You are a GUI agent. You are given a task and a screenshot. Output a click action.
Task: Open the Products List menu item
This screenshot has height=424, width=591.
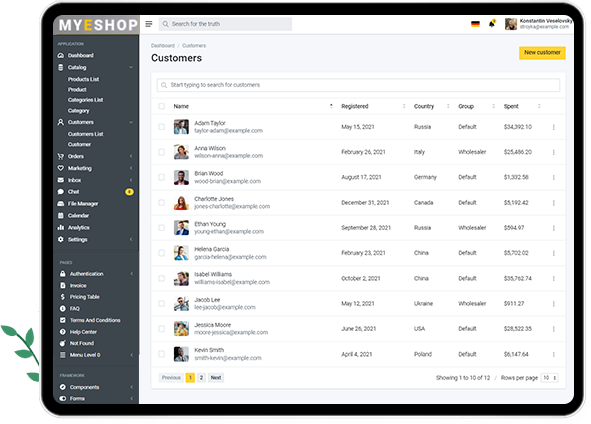click(83, 80)
